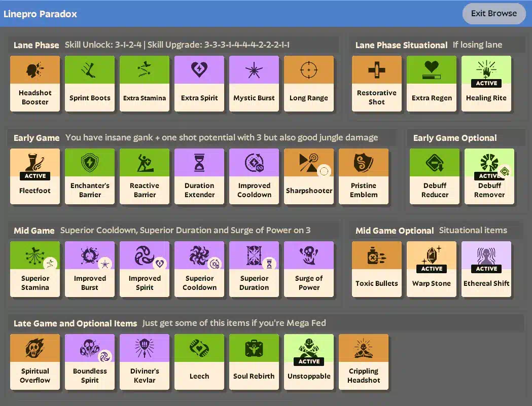Select the Enchanter's Barrier item
Viewport: 532px width, 406px height.
(90, 176)
